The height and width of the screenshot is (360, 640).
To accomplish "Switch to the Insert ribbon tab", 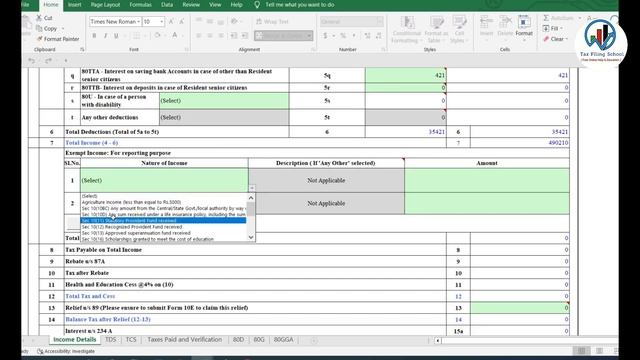I will coord(74,5).
